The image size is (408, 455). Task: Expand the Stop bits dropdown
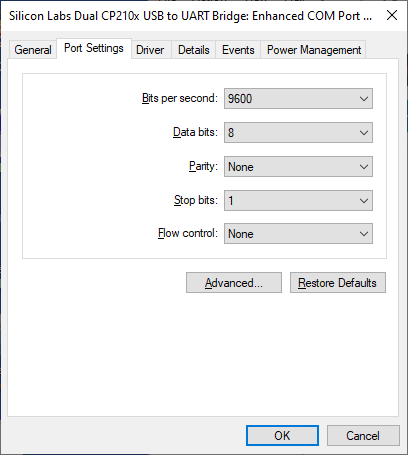(298, 200)
